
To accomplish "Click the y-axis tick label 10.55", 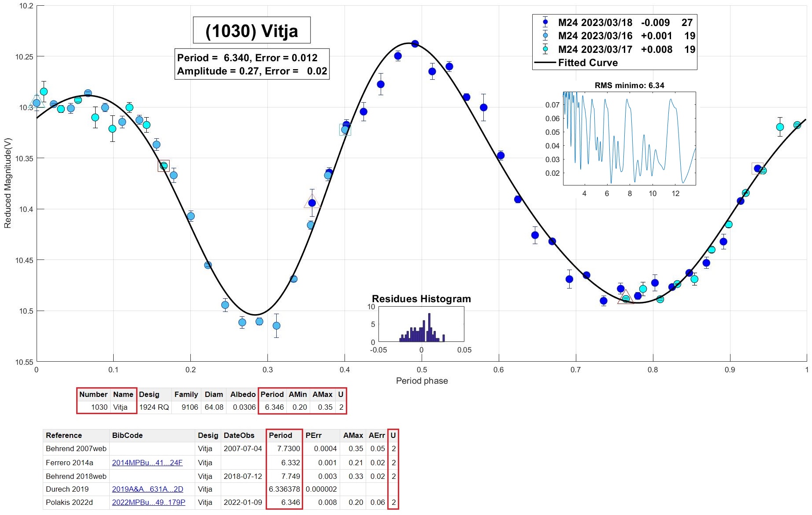I will tap(24, 362).
